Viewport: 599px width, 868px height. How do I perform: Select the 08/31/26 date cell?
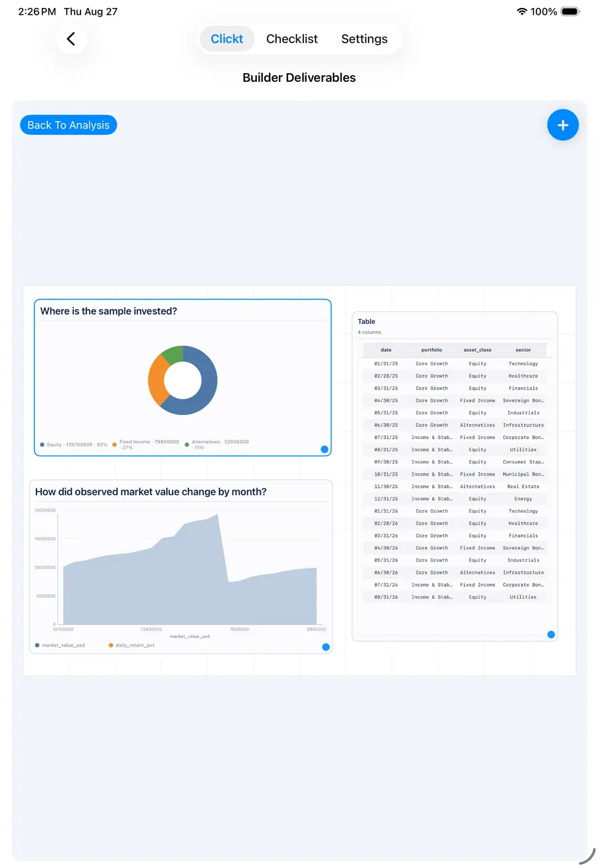coord(386,597)
